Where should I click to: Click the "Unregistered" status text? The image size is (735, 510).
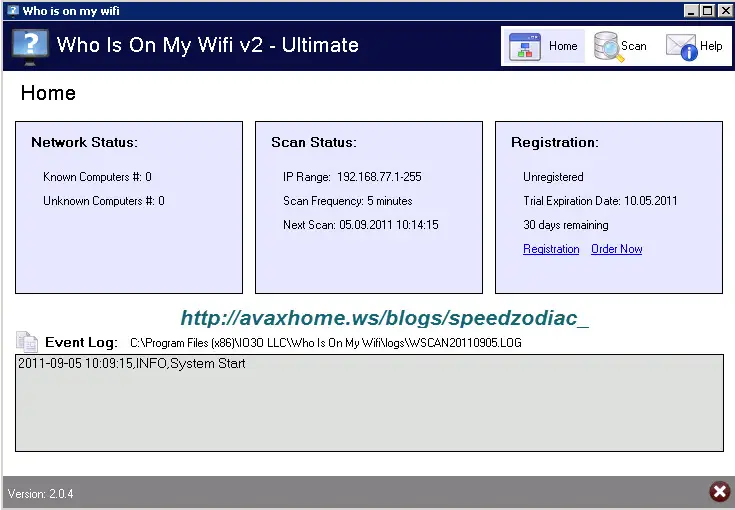(553, 177)
